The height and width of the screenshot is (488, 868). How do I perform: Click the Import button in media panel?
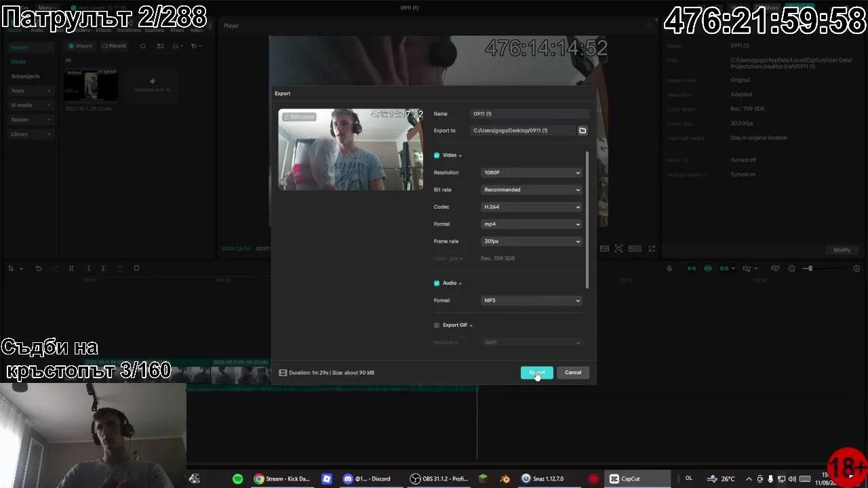80,46
